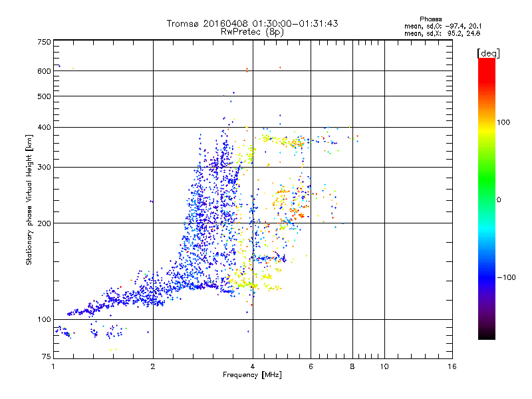Click the 'RwPretec (8p)' subtitle
This screenshot has height=399, width=532.
coord(252,32)
